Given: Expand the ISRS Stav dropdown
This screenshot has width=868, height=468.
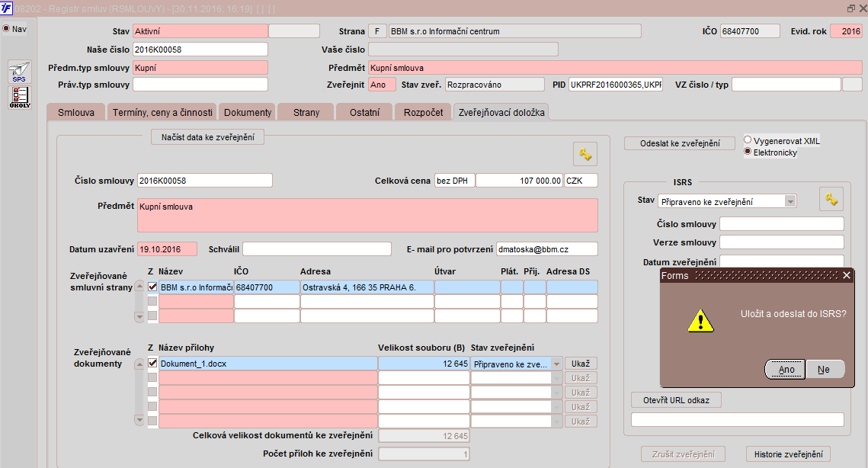Looking at the screenshot, I should click(790, 201).
